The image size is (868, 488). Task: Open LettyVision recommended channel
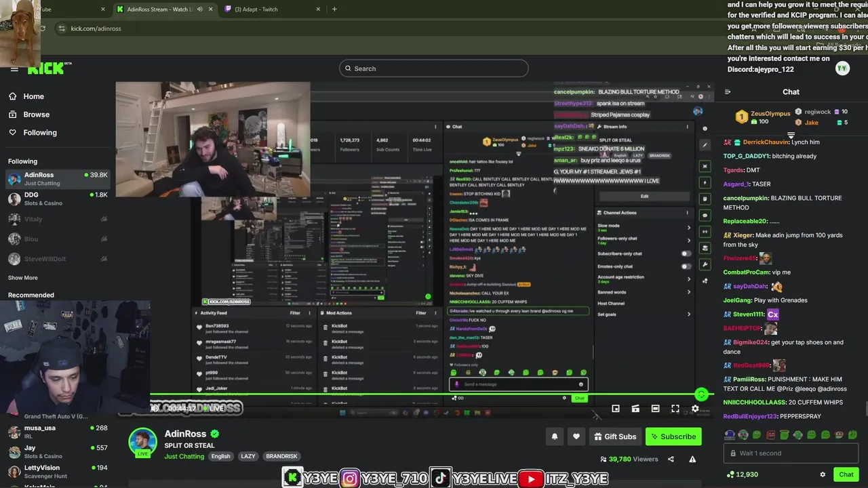pos(58,471)
